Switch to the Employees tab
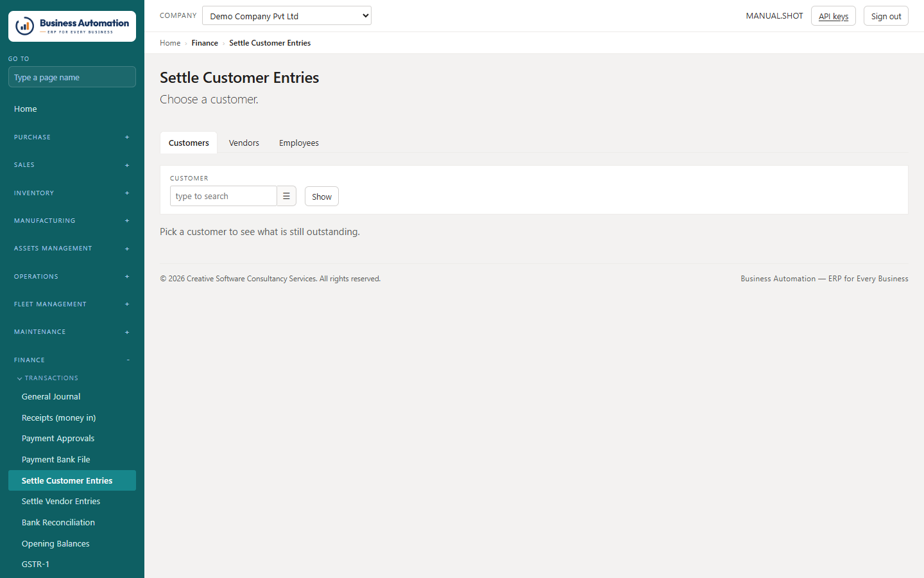This screenshot has height=578, width=924. click(x=299, y=143)
